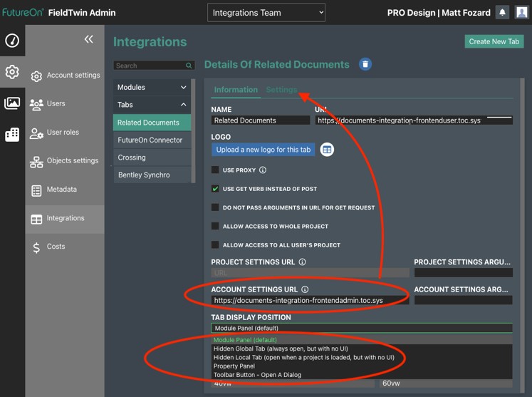Click the FutureOn logo

(x=22, y=13)
